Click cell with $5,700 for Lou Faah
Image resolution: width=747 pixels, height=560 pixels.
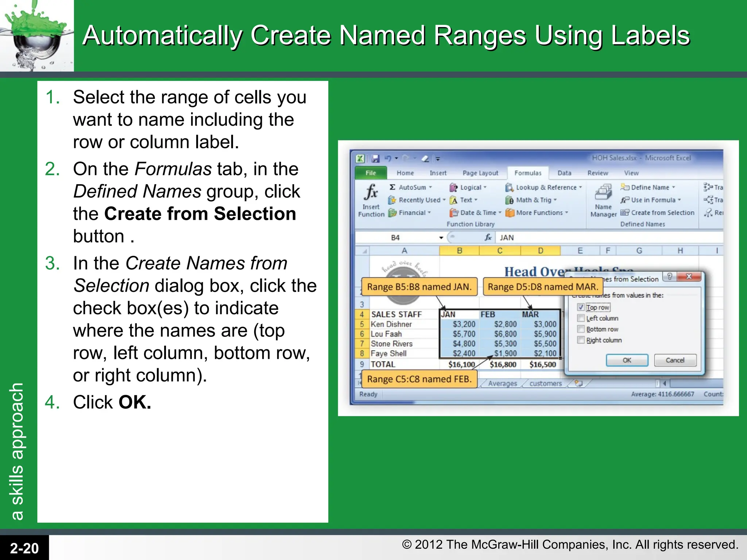click(460, 334)
